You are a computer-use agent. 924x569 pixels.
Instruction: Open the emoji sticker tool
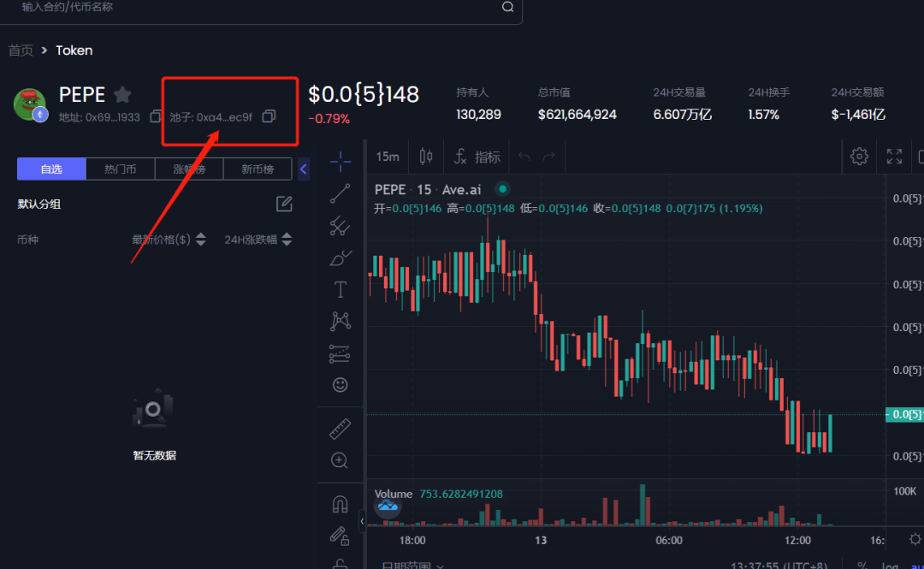(340, 384)
